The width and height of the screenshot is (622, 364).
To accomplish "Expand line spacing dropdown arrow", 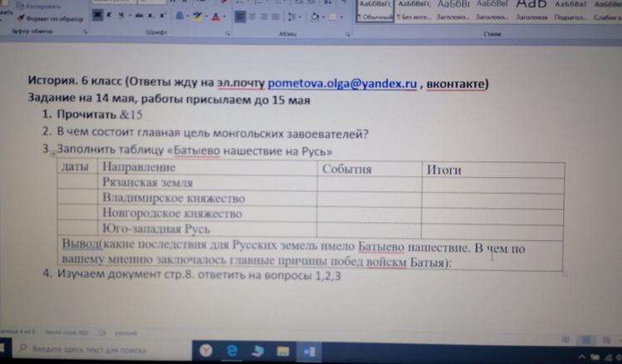I will click(300, 17).
